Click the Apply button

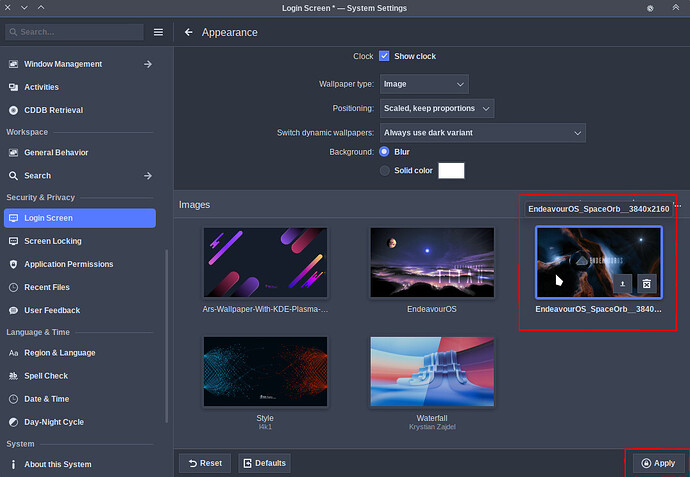click(658, 463)
